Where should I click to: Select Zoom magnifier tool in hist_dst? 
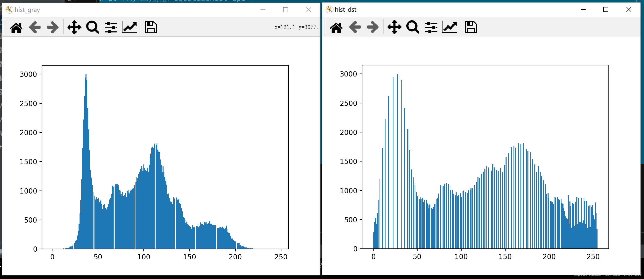(413, 27)
